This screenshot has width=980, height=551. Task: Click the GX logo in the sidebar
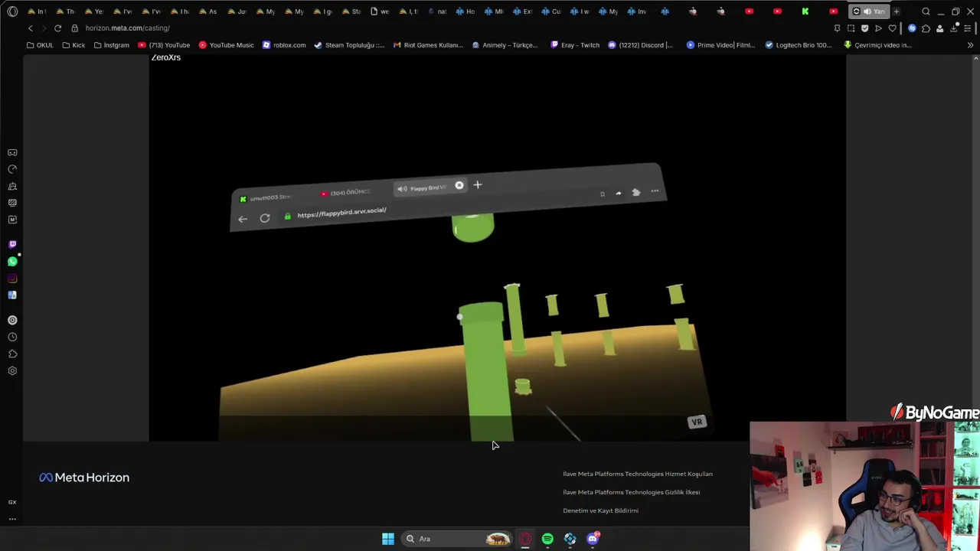click(12, 502)
